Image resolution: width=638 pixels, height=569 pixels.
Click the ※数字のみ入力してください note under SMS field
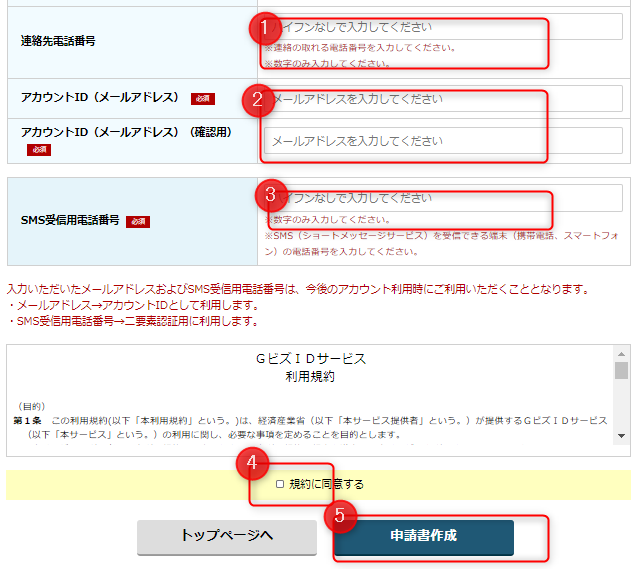point(328,220)
